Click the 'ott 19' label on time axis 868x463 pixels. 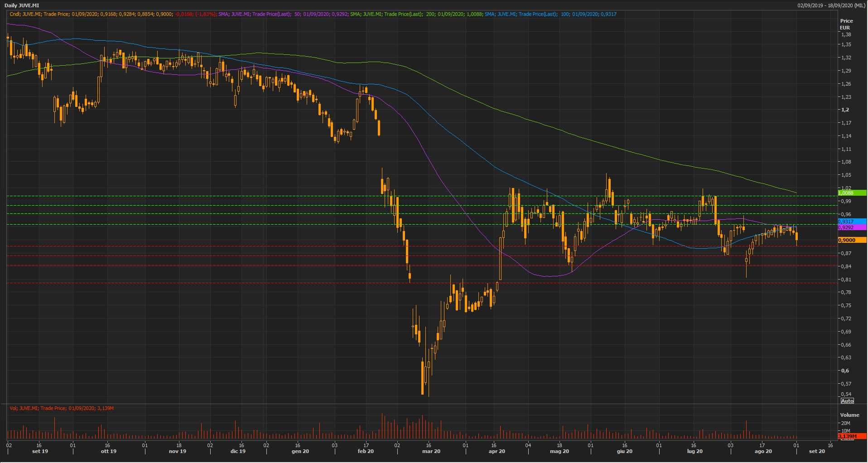108,451
